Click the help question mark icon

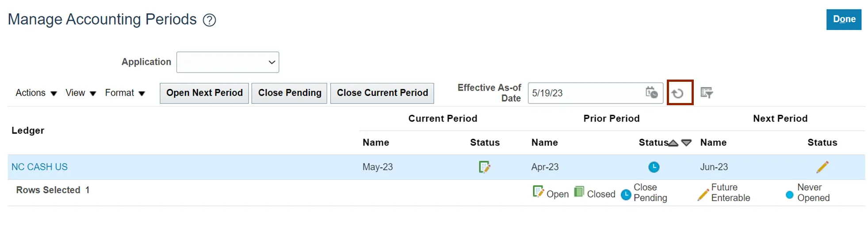(209, 20)
